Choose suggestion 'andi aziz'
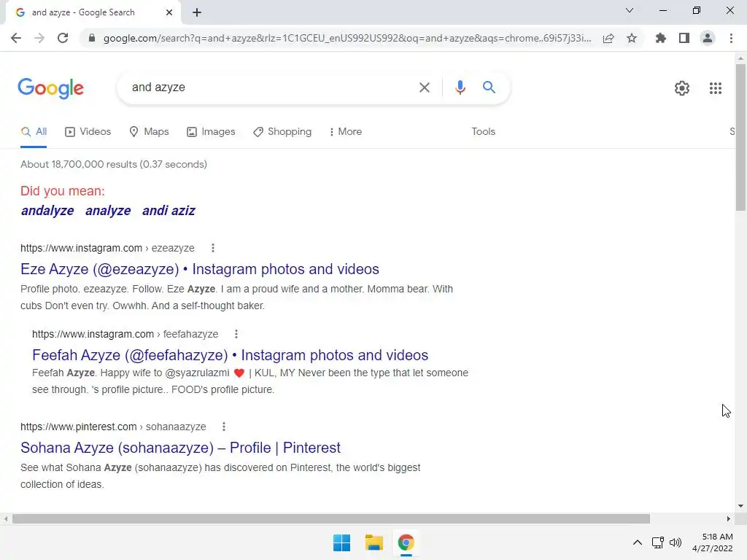Viewport: 747px width, 560px height. click(x=169, y=211)
